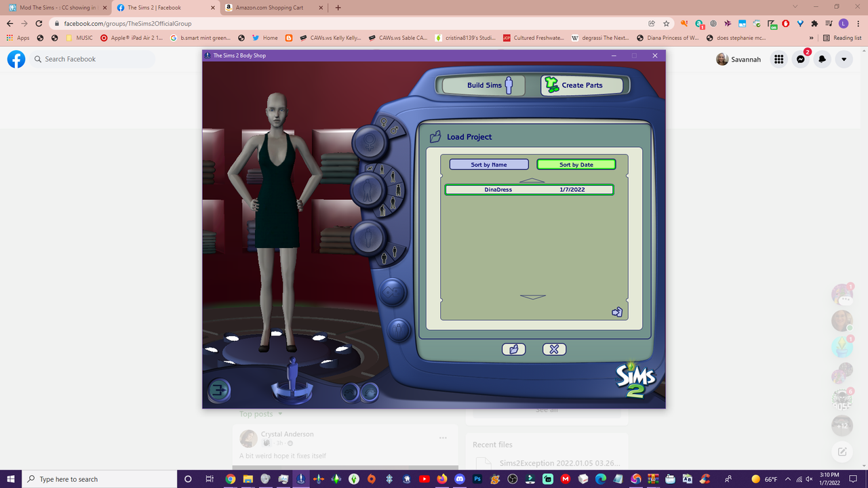Click the import project arrow icon
Image resolution: width=868 pixels, height=488 pixels.
pyautogui.click(x=617, y=312)
